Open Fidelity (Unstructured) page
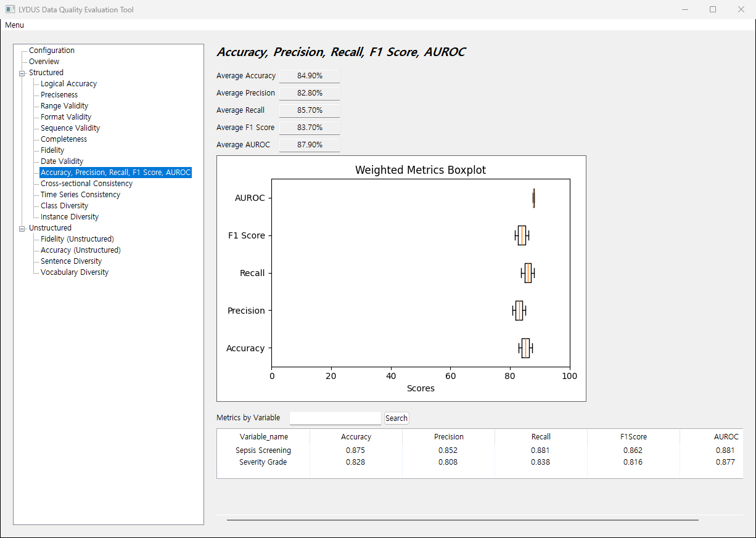The image size is (756, 538). (x=78, y=239)
